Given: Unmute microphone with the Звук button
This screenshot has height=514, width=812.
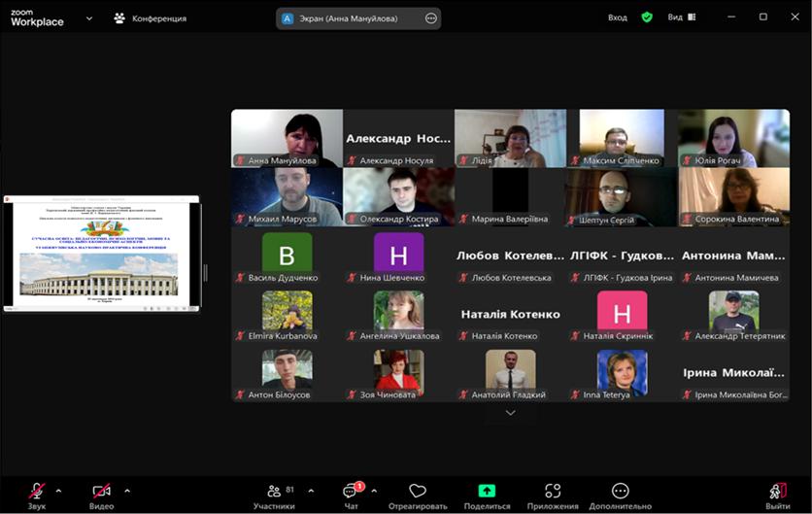Looking at the screenshot, I should coord(37,494).
